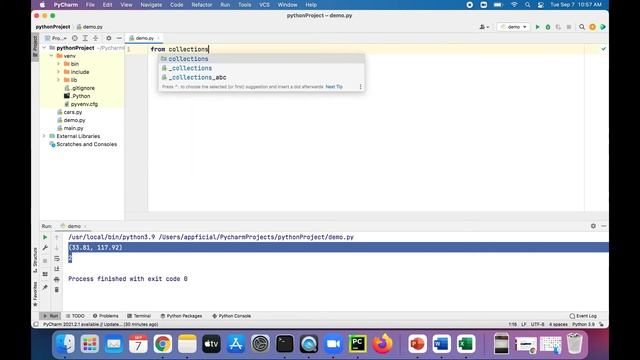Click the inspections green checkmark in editor
This screenshot has height=360, width=640.
click(x=603, y=49)
